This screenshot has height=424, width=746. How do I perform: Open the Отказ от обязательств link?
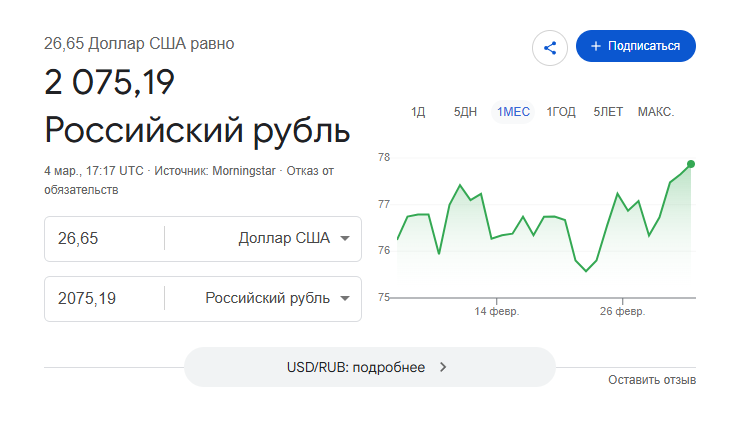point(310,171)
